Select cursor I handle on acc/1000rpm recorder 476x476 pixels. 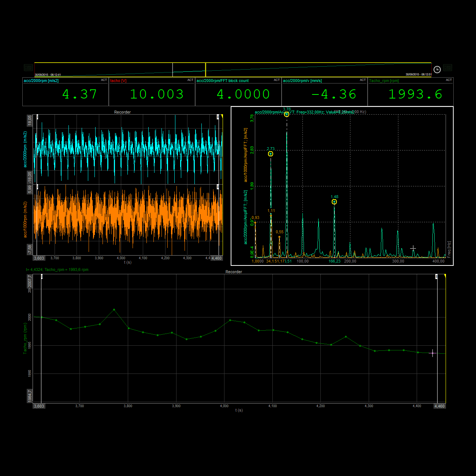(37, 187)
